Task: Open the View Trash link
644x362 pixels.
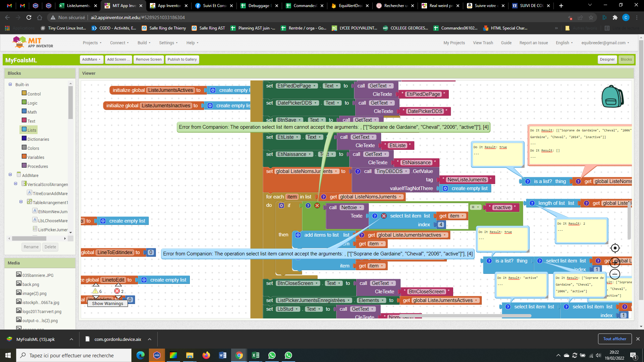Action: (x=483, y=43)
